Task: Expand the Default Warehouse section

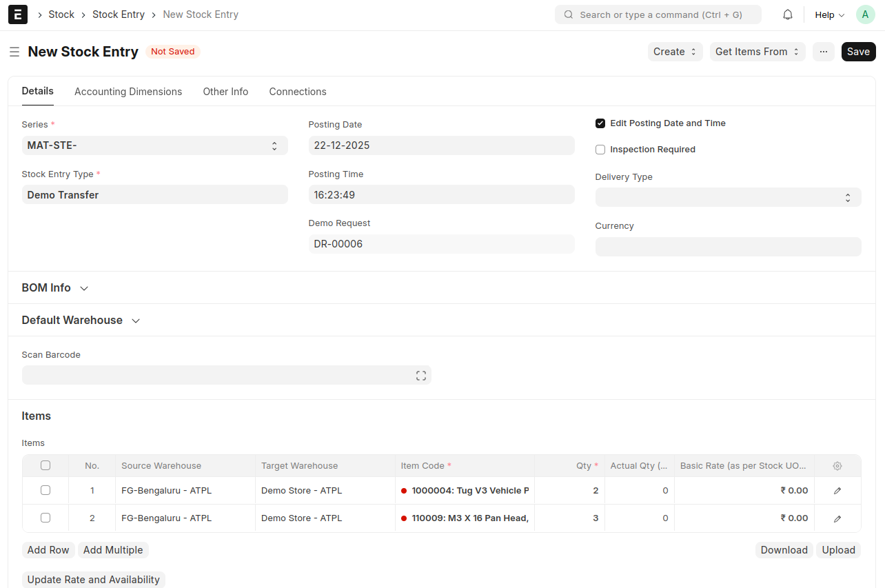Action: tap(81, 321)
